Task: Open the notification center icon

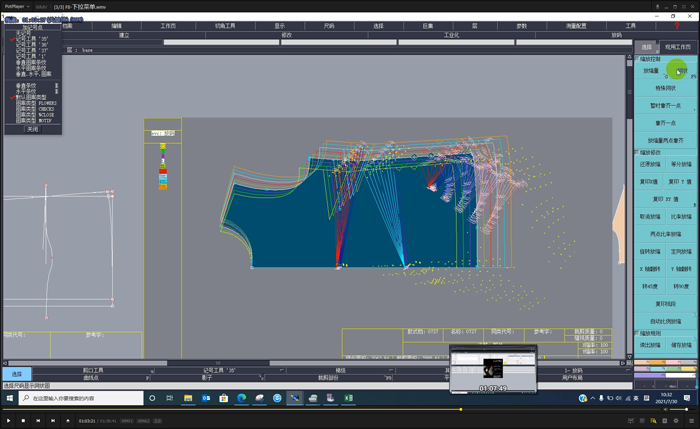Action: coord(687,398)
